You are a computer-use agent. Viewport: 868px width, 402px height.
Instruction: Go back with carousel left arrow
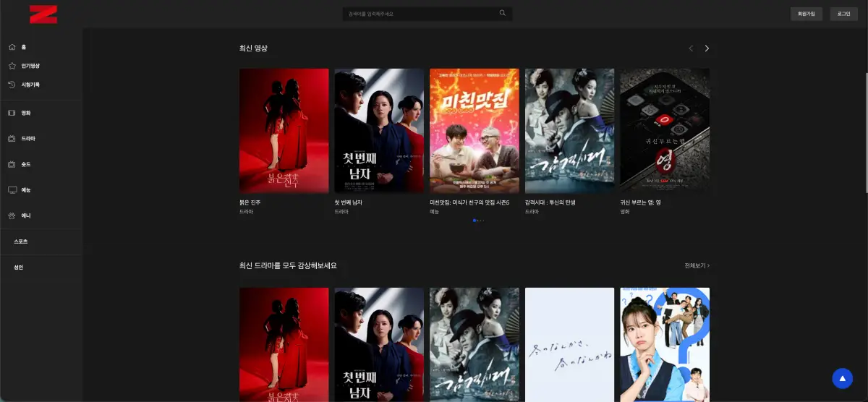tap(691, 48)
